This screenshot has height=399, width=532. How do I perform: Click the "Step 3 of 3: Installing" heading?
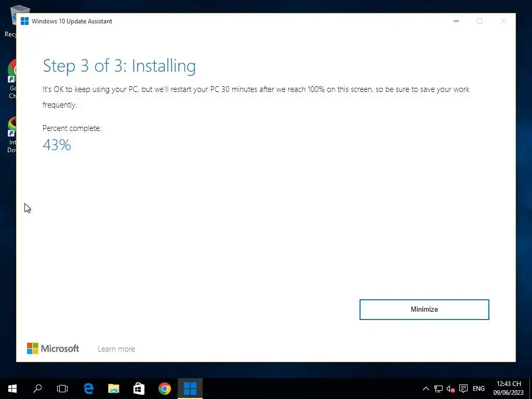119,66
